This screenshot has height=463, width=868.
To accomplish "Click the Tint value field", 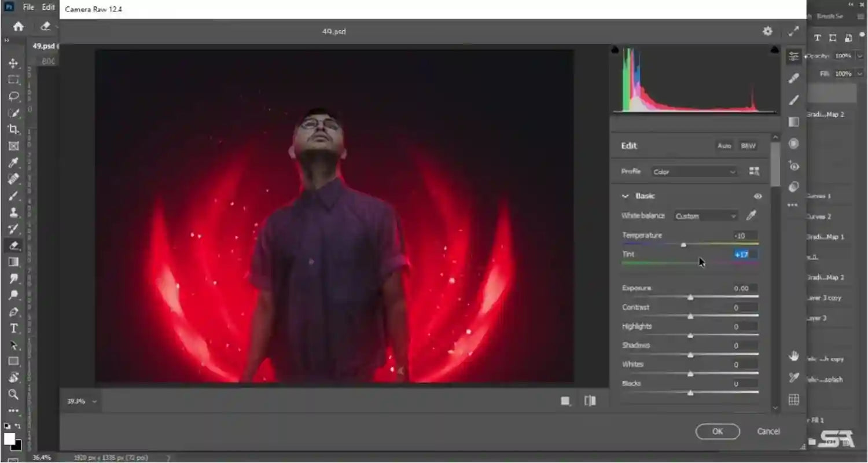I will (x=745, y=254).
